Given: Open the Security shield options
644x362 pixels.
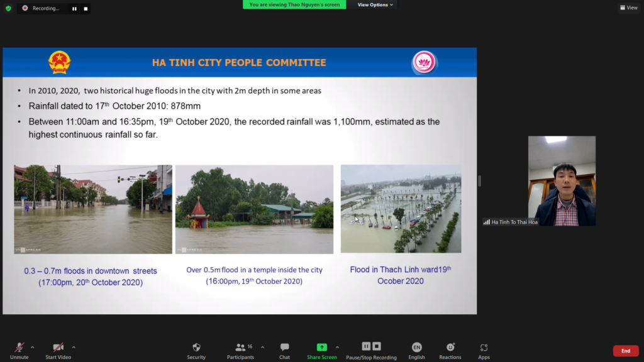Looking at the screenshot, I should click(196, 348).
